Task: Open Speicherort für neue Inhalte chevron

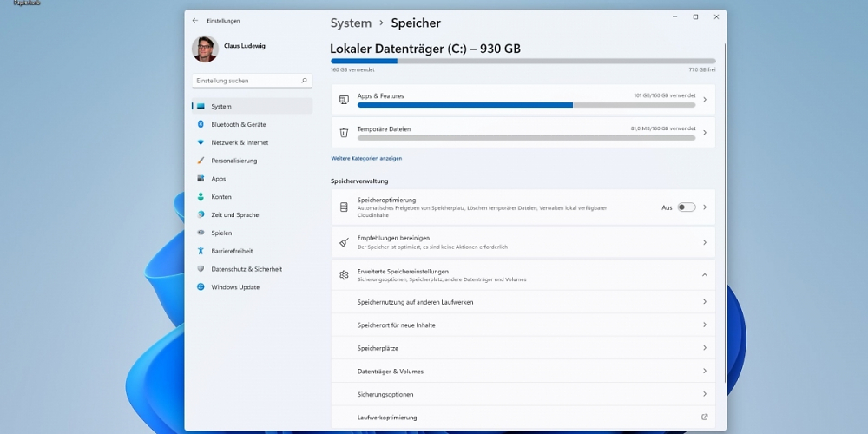Action: [x=705, y=325]
